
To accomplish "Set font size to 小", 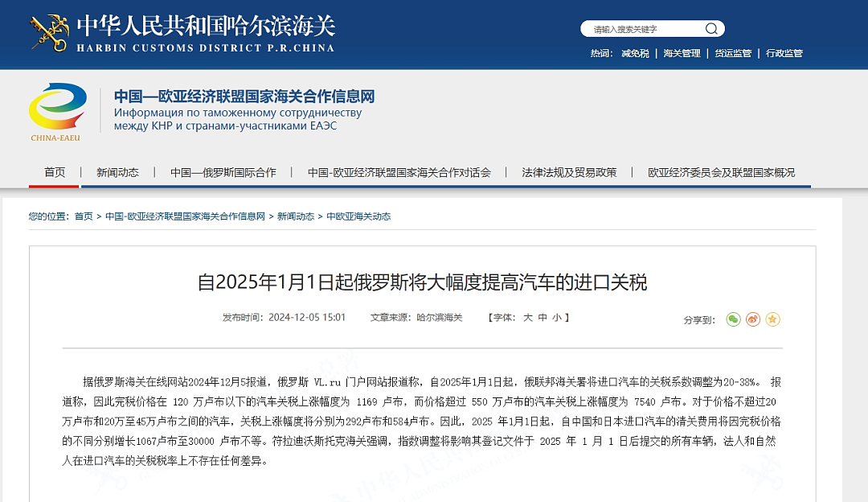I will click(557, 318).
